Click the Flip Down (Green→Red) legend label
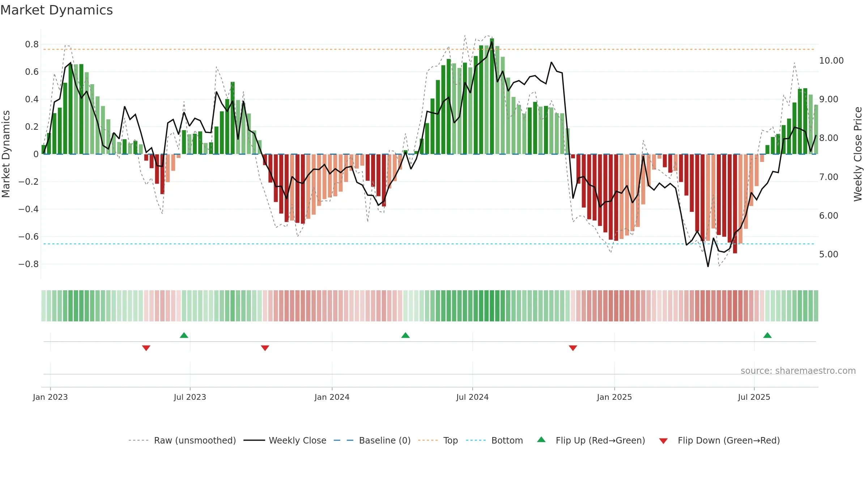This screenshot has width=868, height=488. (729, 440)
